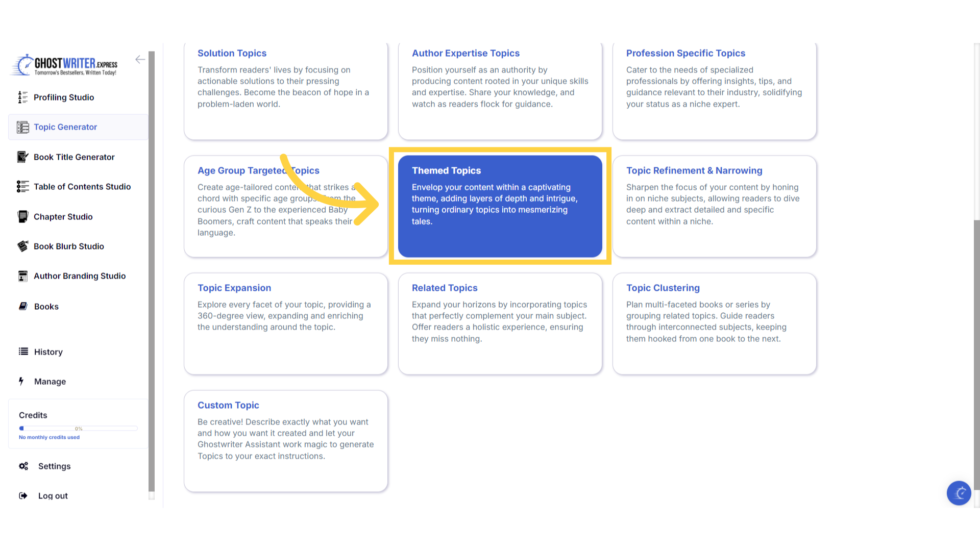Click the Author Branding Studio icon
Viewport: 980px width, 551px height.
coord(22,276)
